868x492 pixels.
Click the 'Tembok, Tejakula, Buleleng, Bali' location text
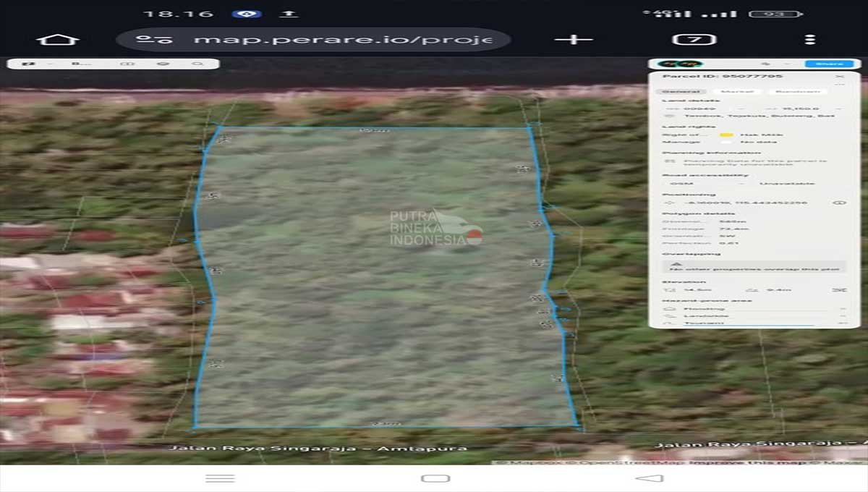pyautogui.click(x=758, y=116)
